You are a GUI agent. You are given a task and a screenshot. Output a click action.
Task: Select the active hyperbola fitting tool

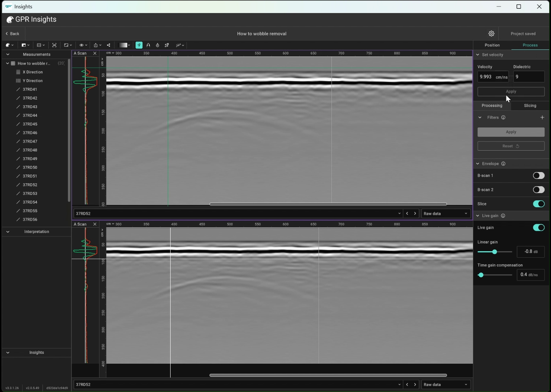tap(139, 45)
